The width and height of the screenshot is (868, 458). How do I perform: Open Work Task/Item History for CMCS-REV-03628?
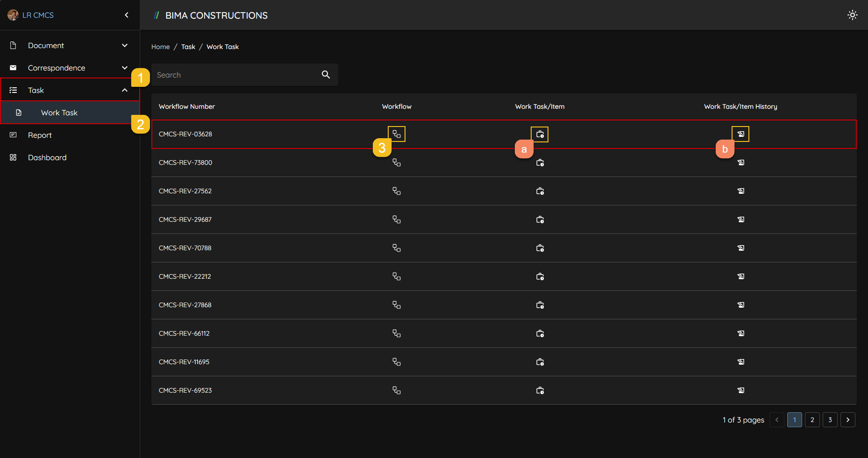[740, 134]
